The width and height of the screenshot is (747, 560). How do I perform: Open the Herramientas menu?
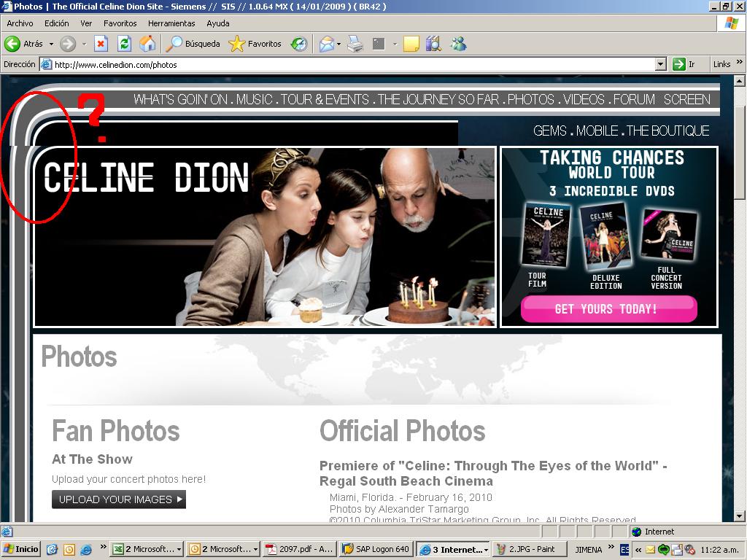point(171,23)
